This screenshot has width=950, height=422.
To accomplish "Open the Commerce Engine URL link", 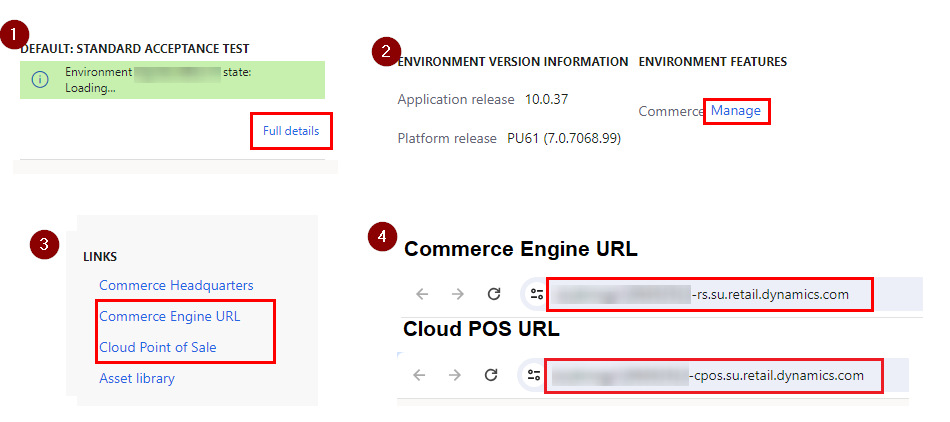I will click(170, 316).
